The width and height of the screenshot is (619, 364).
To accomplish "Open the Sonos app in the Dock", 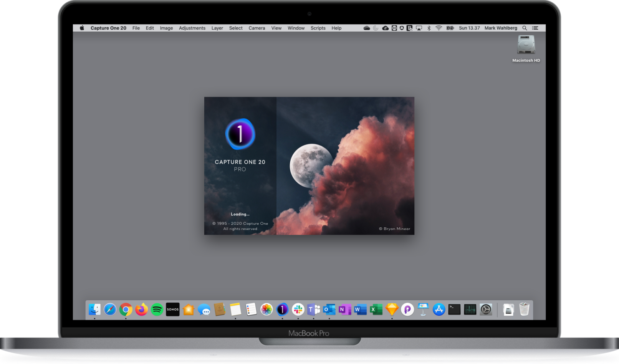I will click(x=172, y=309).
